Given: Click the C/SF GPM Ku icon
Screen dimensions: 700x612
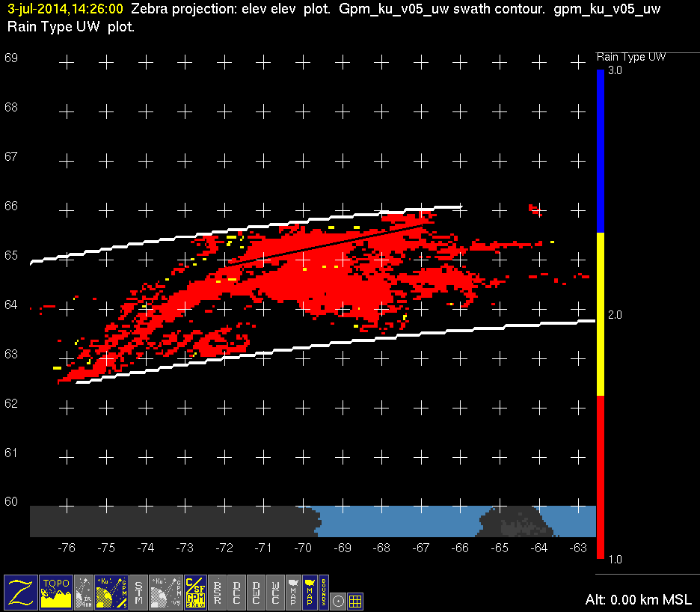Looking at the screenshot, I should tap(194, 592).
